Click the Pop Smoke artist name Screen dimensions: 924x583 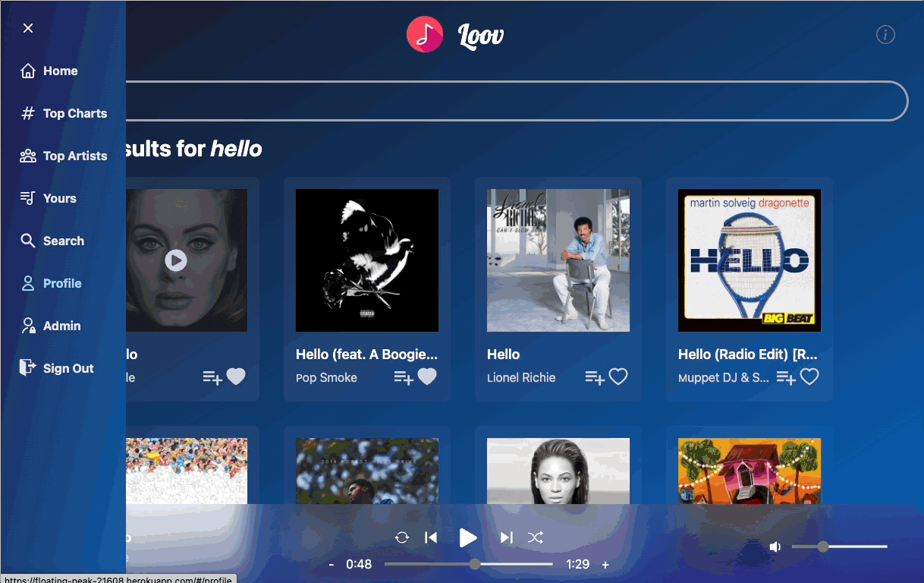pyautogui.click(x=326, y=377)
